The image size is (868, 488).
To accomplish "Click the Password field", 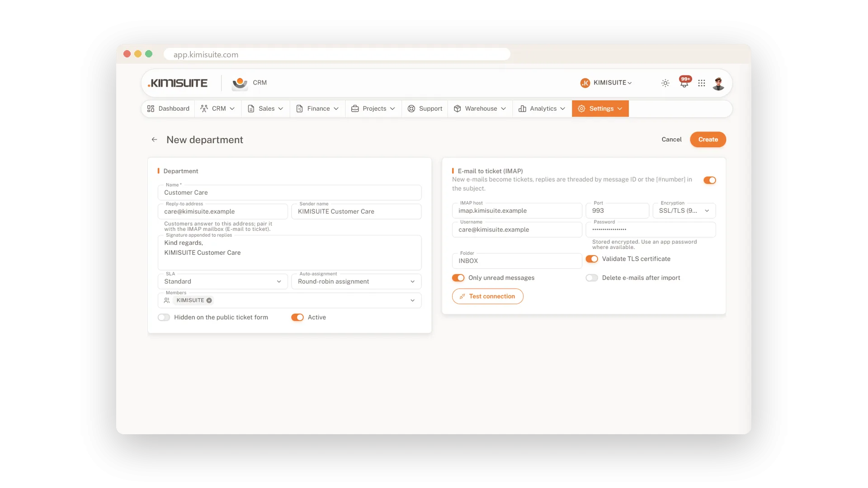I will [x=651, y=230].
